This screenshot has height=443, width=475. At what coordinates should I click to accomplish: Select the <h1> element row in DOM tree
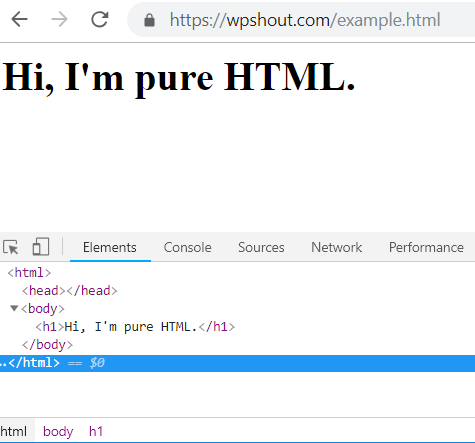click(135, 327)
